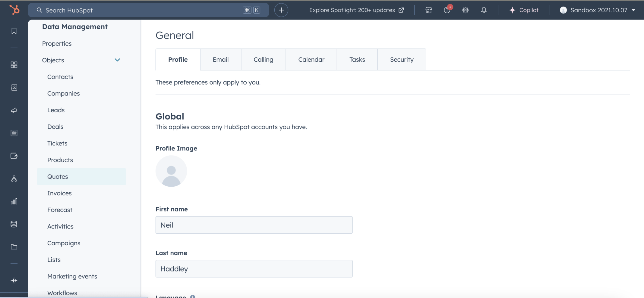Open Invoices object settings
Image resolution: width=644 pixels, height=298 pixels.
coord(59,193)
